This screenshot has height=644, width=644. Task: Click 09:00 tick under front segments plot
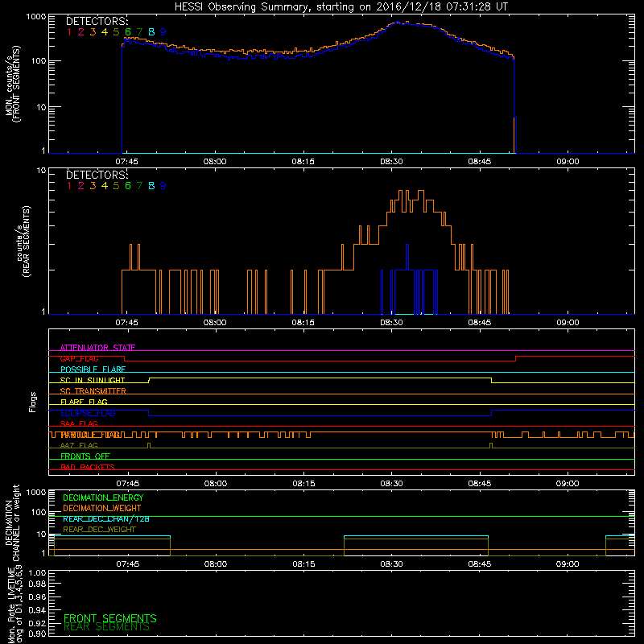[x=568, y=162]
